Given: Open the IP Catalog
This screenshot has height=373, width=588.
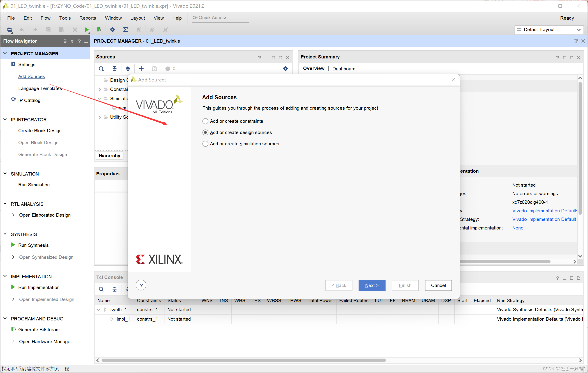Looking at the screenshot, I should [29, 100].
